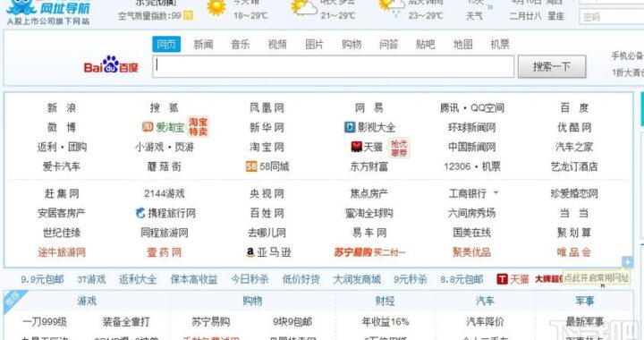Open the 优酷网 link
Screen dimensions: 644x340
click(574, 127)
